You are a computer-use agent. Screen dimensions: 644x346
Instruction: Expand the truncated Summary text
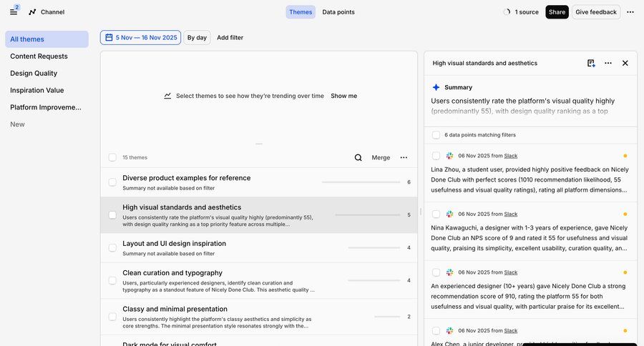[x=522, y=106]
